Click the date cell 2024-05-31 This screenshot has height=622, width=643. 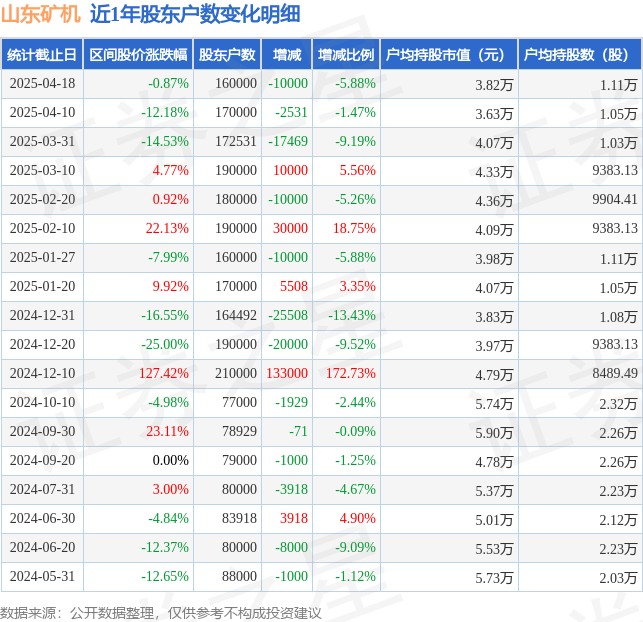(x=43, y=576)
